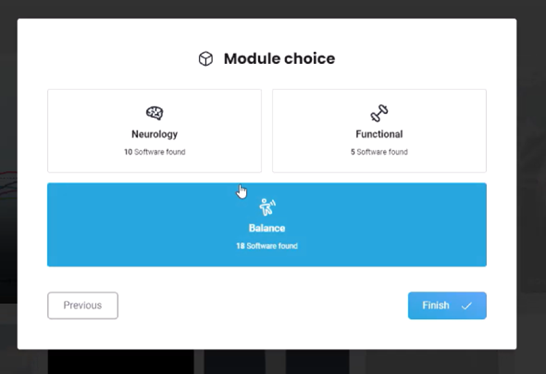
Task: Confirm selection with the Finish button
Action: (x=447, y=305)
